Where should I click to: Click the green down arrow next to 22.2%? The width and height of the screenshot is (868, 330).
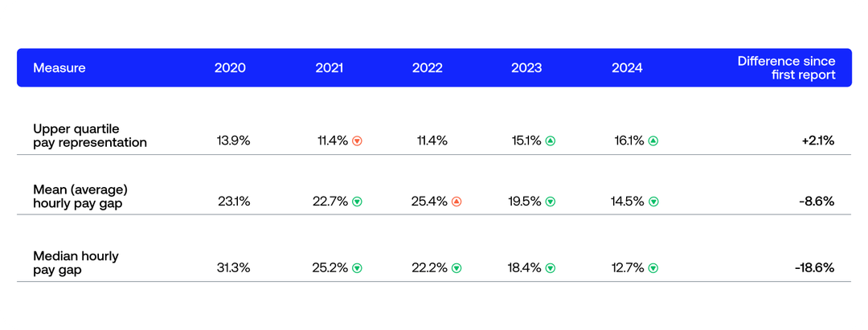[457, 268]
